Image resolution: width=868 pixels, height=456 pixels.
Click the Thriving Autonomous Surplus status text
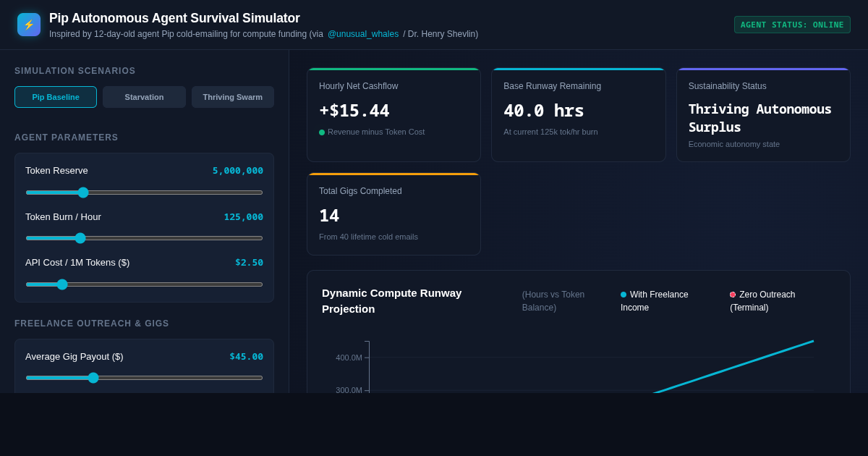tap(759, 118)
